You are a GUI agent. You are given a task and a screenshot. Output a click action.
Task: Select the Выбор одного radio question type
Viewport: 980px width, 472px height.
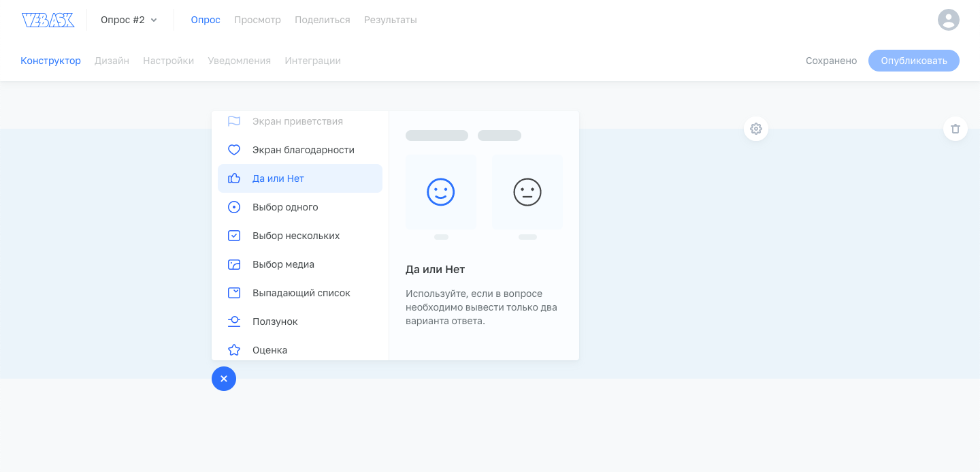[x=285, y=207]
